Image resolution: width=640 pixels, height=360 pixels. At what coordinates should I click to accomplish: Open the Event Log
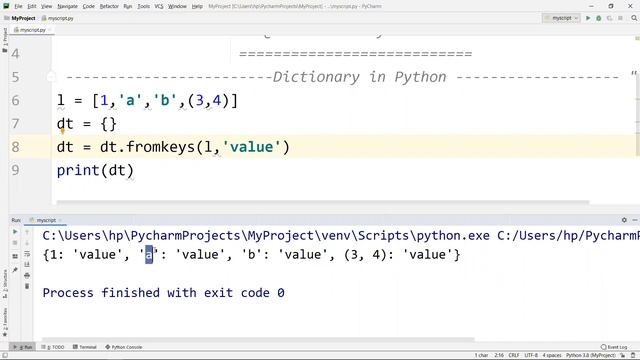pyautogui.click(x=614, y=347)
